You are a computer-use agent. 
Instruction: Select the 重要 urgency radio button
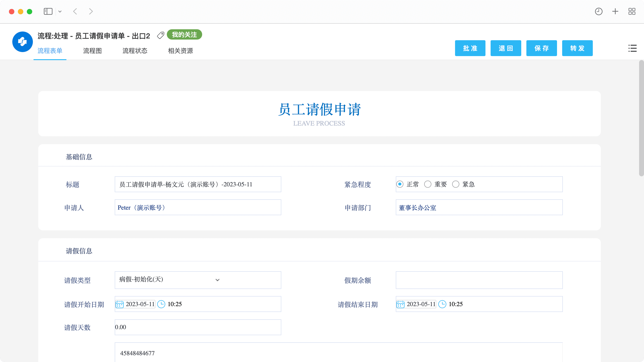pos(428,184)
